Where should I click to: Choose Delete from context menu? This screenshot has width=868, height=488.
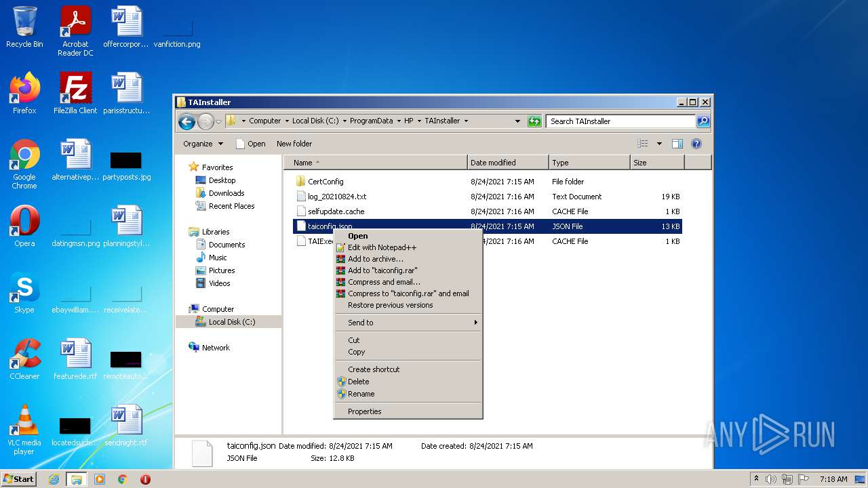408,382
